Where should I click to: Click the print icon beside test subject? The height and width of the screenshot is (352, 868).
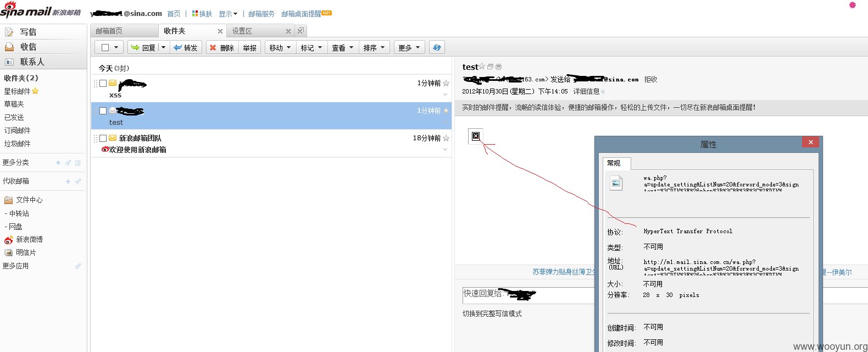pyautogui.click(x=498, y=67)
